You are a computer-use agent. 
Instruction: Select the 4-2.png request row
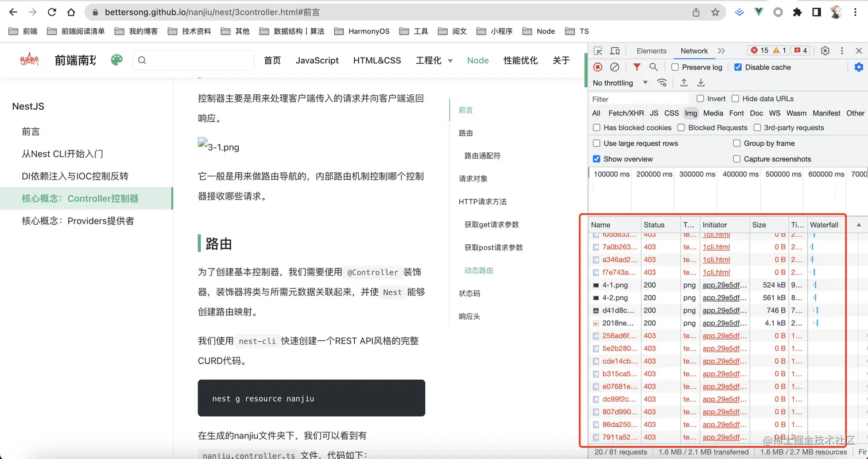tap(717, 298)
